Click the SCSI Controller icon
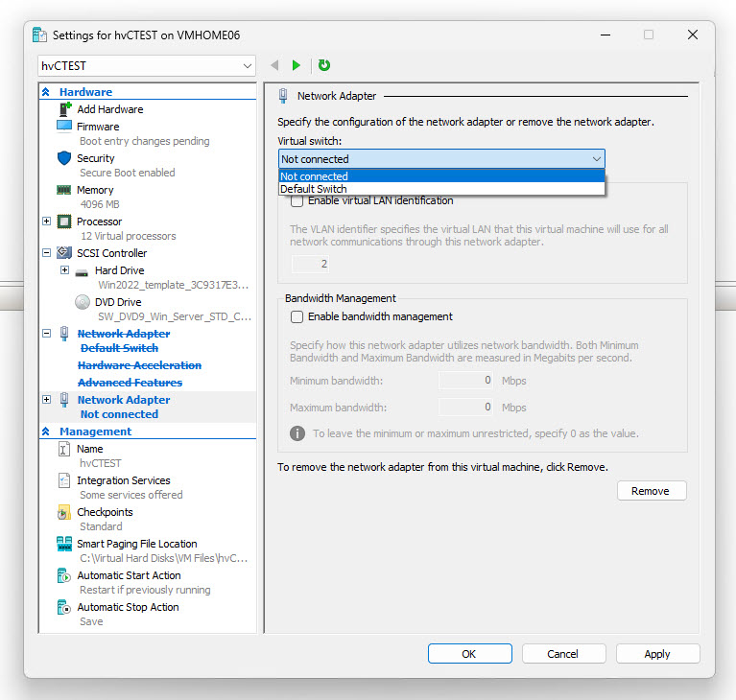The width and height of the screenshot is (736, 700). click(64, 253)
